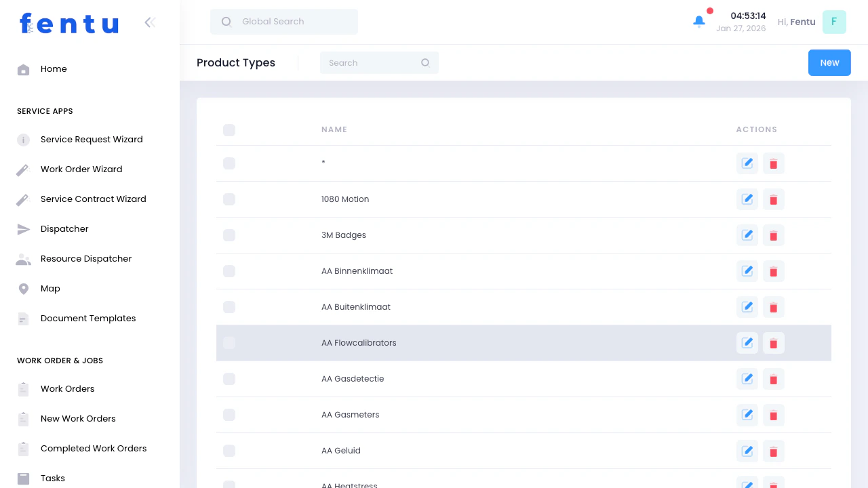Click the Document Templates icon
This screenshot has height=488, width=868.
coord(23,319)
